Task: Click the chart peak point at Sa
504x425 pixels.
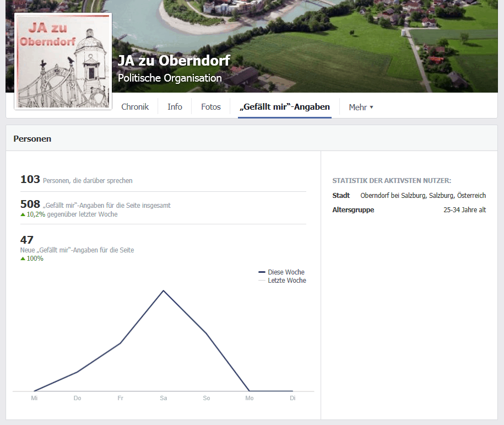Action: [x=163, y=291]
